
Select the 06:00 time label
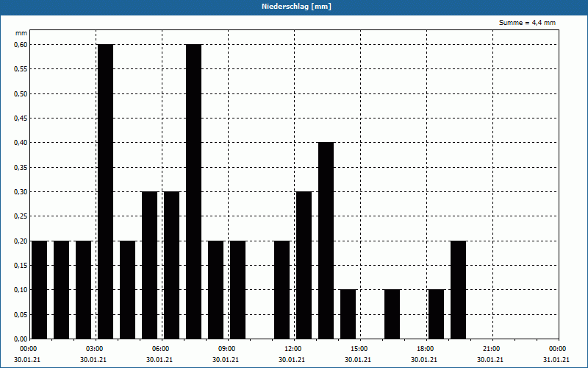coord(160,349)
